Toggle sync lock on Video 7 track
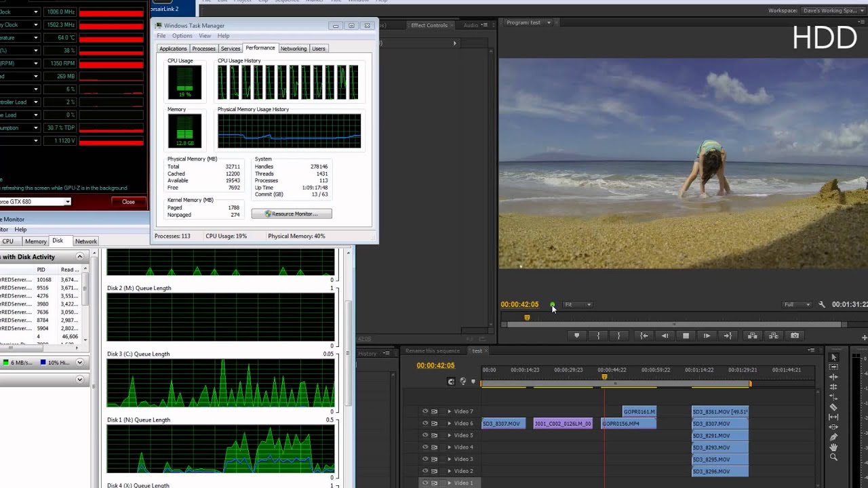This screenshot has height=488, width=868. click(x=435, y=411)
